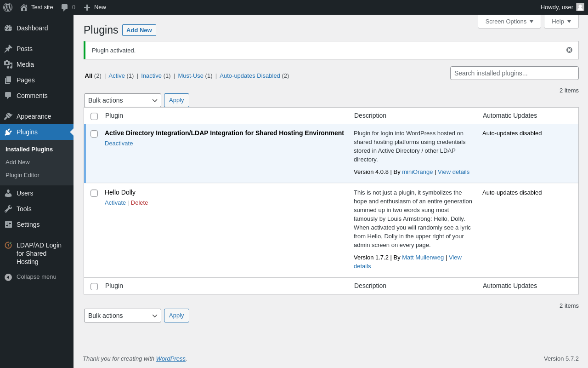Click the Add New button beside Plugins
Screen dimensions: 588x368
[x=139, y=30]
